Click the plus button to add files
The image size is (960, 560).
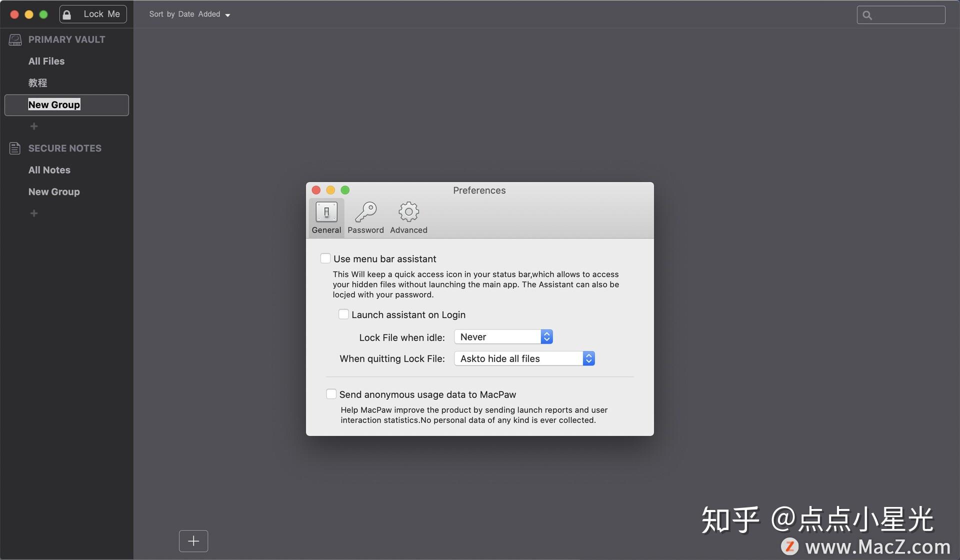tap(193, 541)
